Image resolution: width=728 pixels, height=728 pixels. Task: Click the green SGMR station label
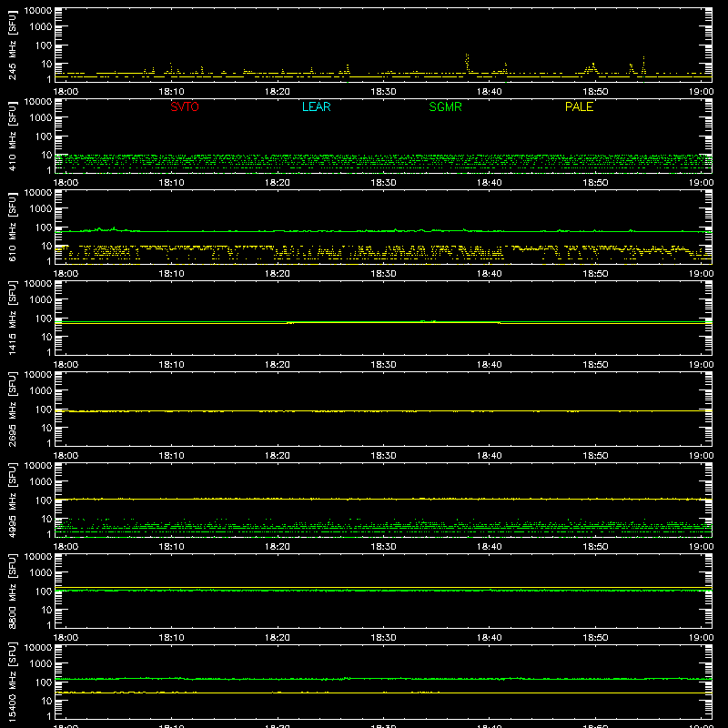point(445,106)
